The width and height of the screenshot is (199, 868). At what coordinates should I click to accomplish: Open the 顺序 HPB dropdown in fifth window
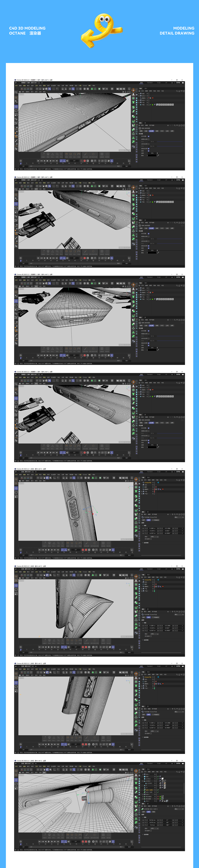pos(155,537)
